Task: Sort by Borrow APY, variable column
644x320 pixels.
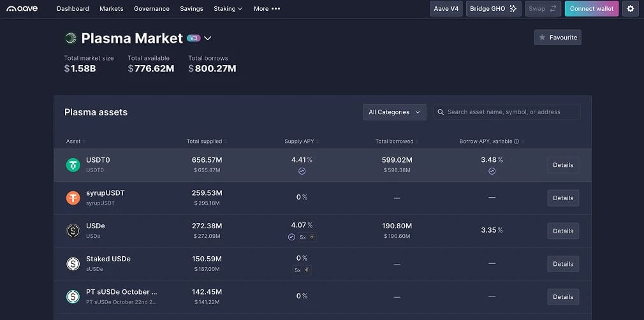Action: 492,142
